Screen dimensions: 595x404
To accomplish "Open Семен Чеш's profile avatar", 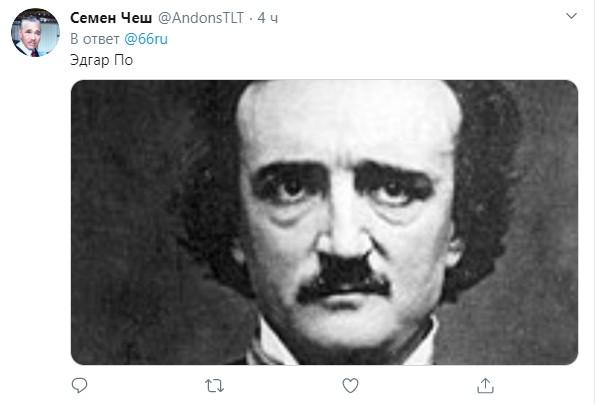I will pyautogui.click(x=35, y=33).
